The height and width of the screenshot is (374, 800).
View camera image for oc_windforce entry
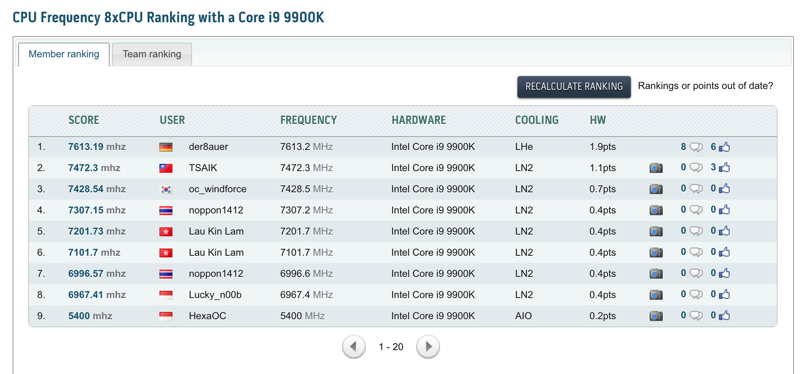point(656,189)
